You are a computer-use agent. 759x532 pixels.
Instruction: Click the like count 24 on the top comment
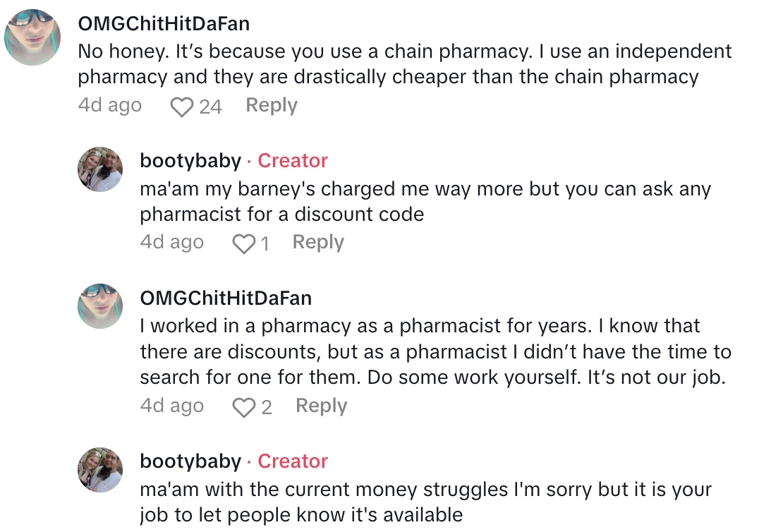pos(210,107)
